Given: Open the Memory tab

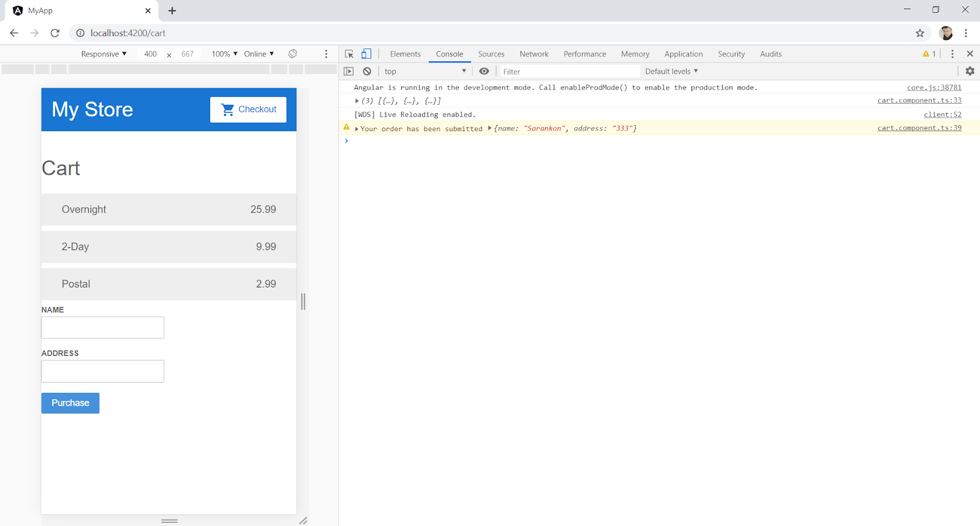Looking at the screenshot, I should [635, 54].
